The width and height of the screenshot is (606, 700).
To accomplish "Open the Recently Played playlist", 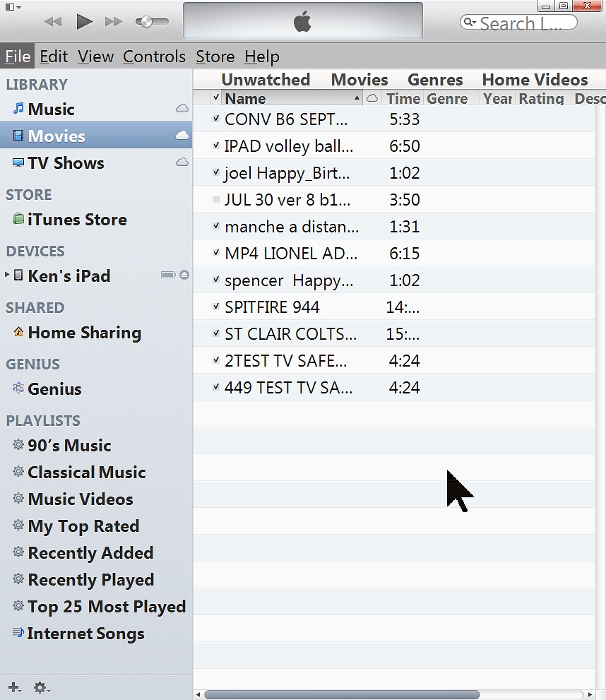I will click(96, 579).
